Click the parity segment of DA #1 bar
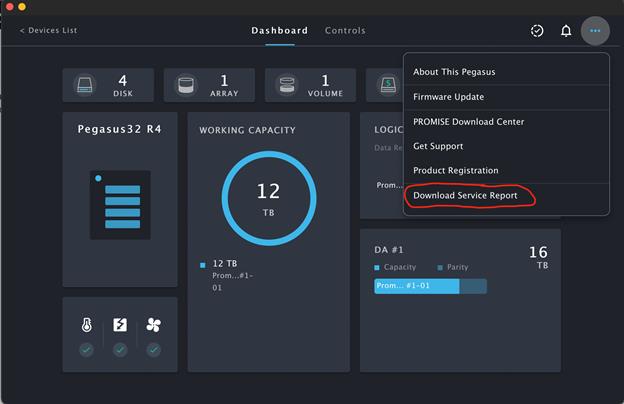The image size is (624, 404). pyautogui.click(x=473, y=286)
